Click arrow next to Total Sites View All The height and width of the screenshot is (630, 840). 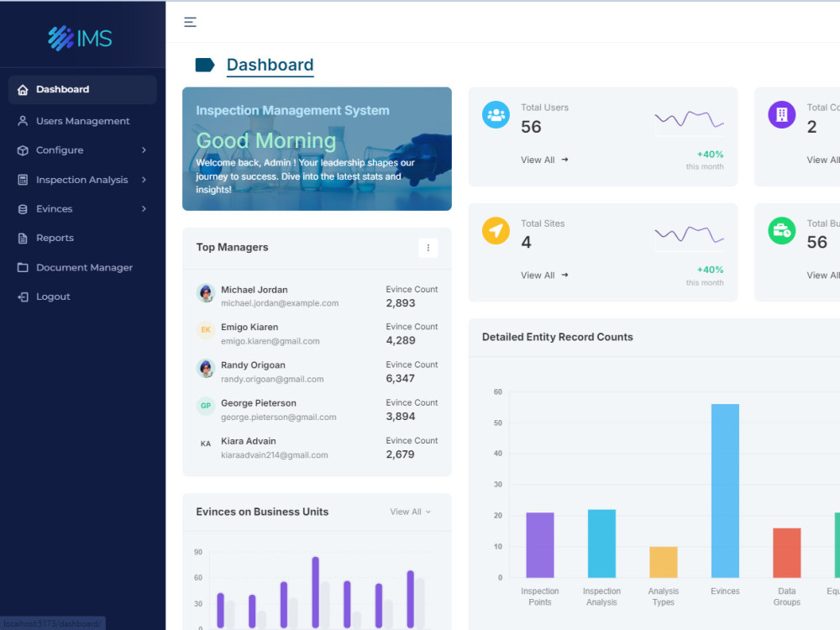click(x=564, y=275)
